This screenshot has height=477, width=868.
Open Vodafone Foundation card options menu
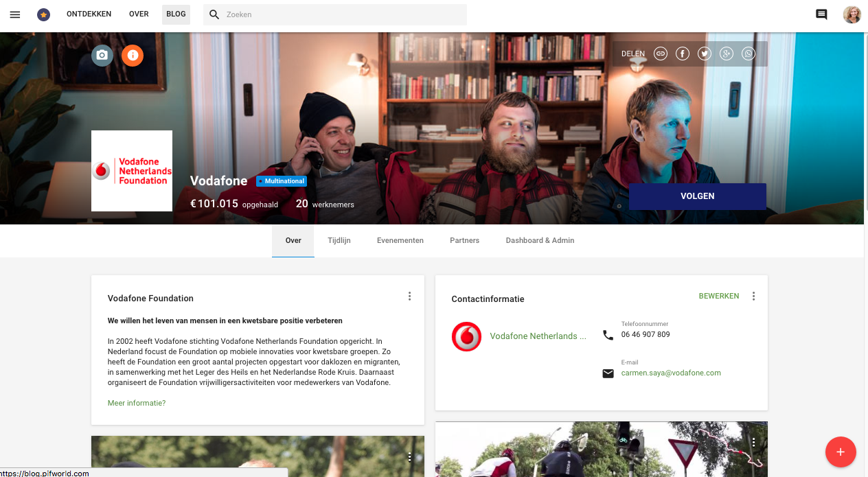[x=409, y=296]
